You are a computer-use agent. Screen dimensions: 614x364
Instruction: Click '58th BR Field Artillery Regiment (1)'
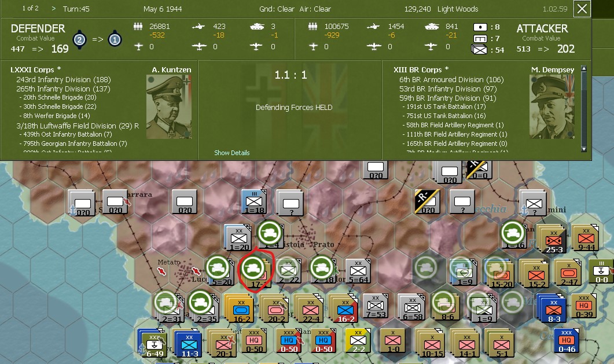(455, 125)
